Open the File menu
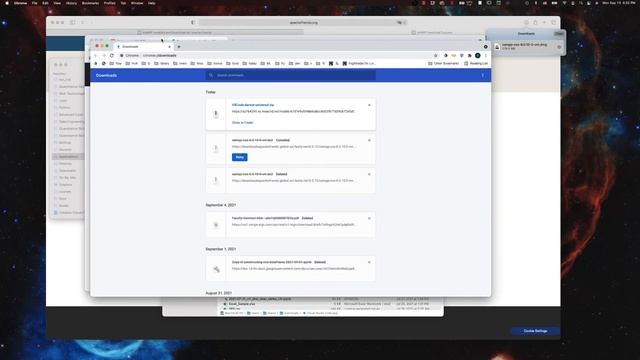 [x=34, y=3]
